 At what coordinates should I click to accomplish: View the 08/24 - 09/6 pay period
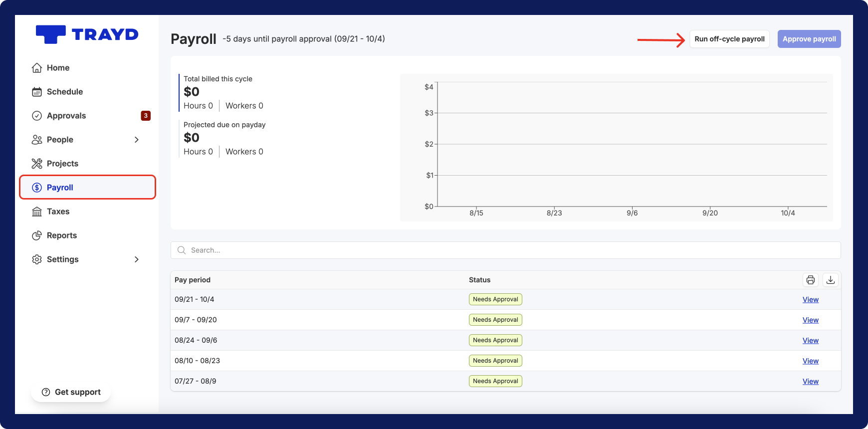(811, 341)
